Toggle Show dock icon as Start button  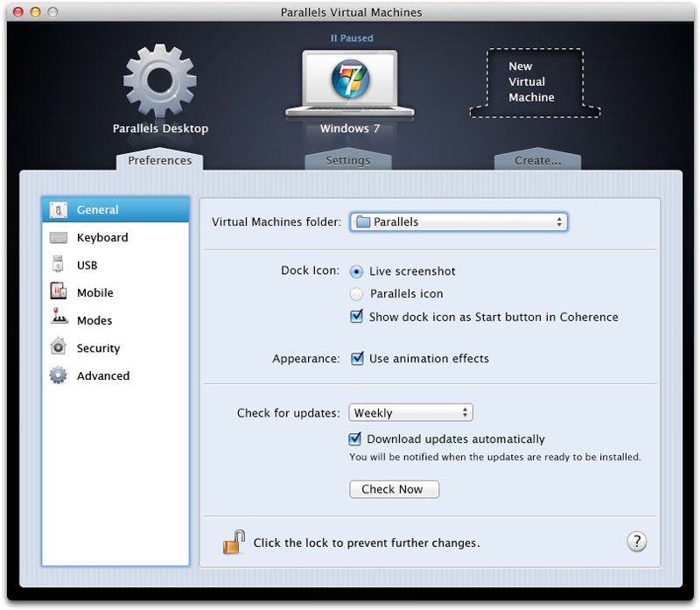pos(356,317)
